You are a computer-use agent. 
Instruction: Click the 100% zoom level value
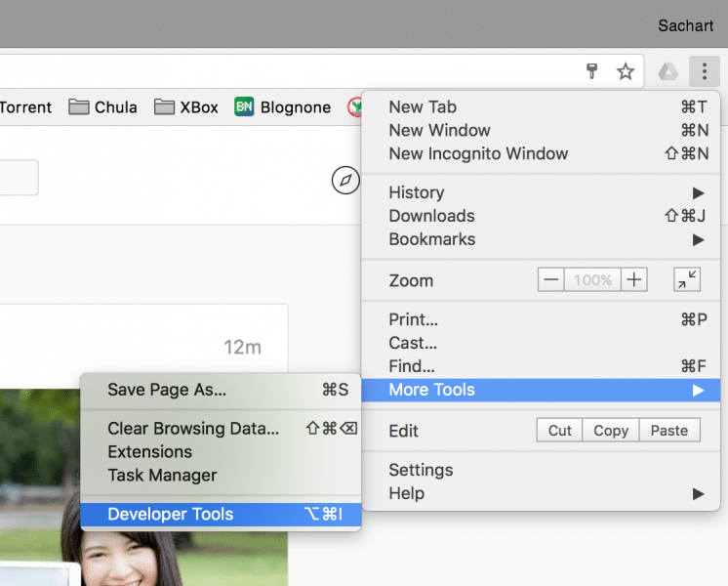(x=592, y=279)
